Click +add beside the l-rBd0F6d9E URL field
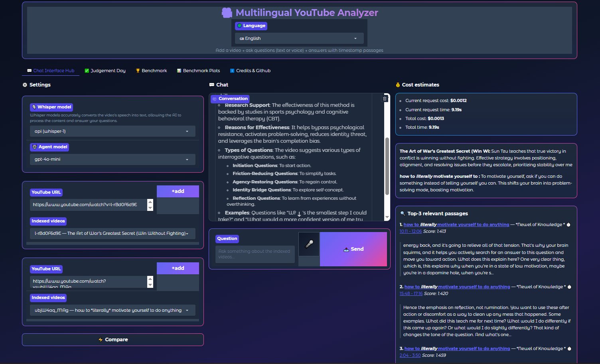 point(178,191)
